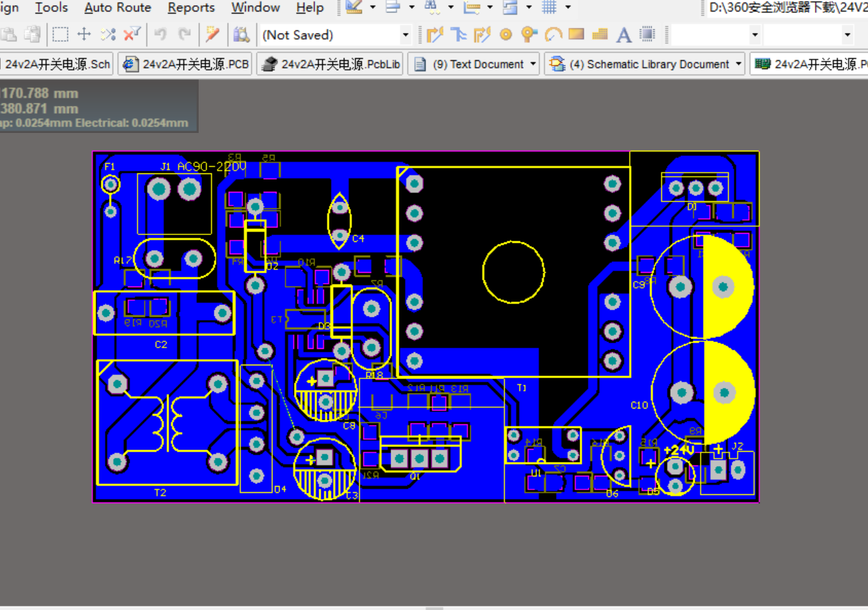Viewport: 868px width, 610px height.
Task: Select the Place Arc tool icon
Action: point(553,34)
